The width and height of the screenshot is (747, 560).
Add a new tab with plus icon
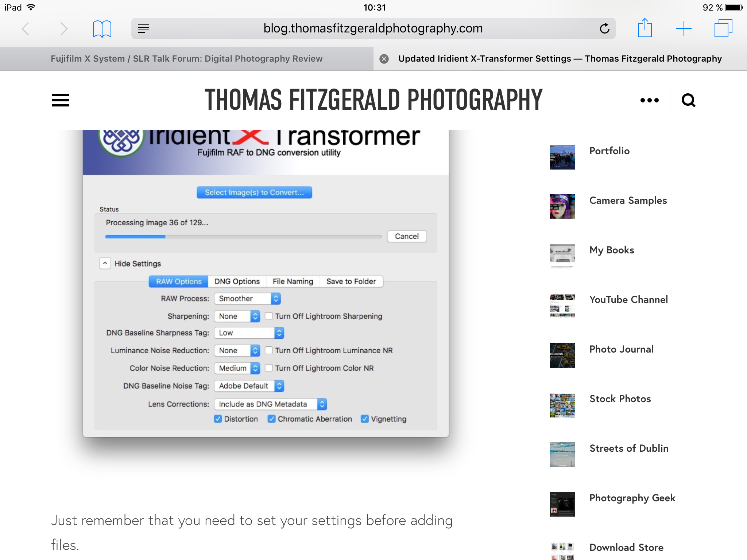pos(684,28)
